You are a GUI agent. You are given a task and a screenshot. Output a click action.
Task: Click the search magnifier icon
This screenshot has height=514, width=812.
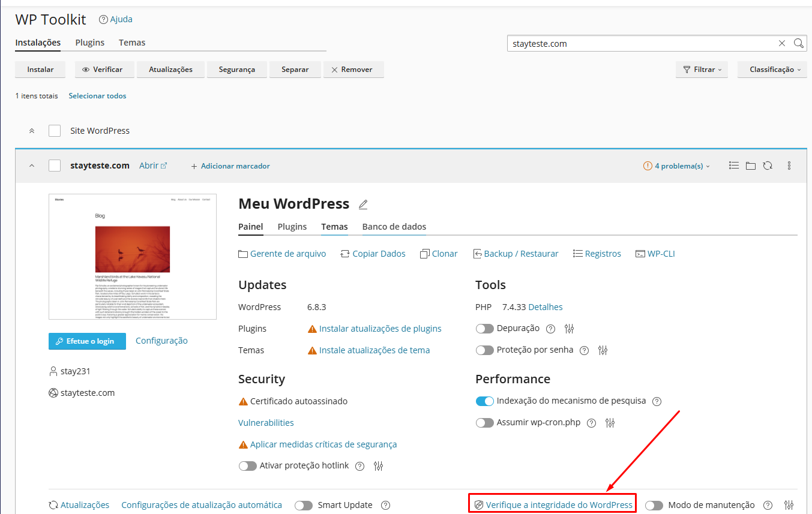tap(798, 43)
